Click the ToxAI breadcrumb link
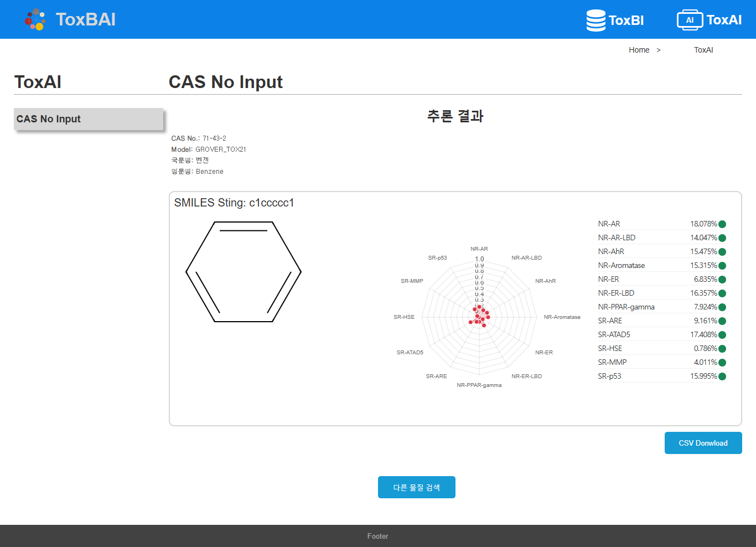 [x=703, y=50]
